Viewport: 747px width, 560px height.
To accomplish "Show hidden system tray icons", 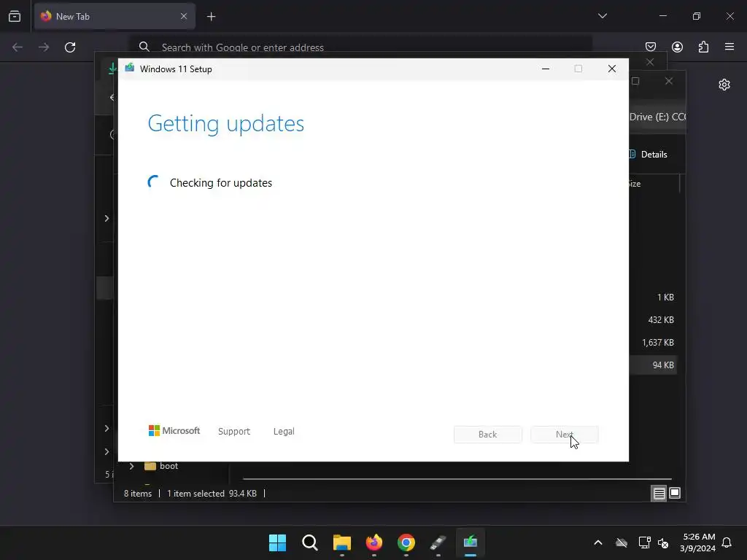I will click(598, 542).
